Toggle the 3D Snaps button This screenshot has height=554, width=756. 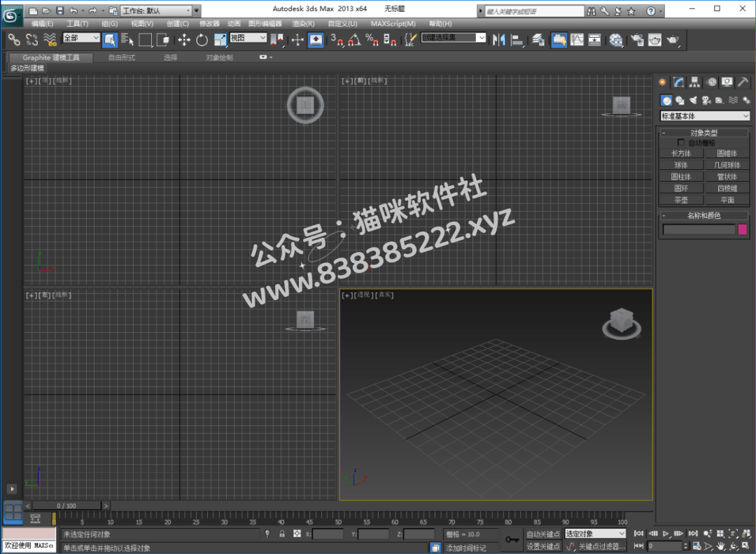coord(336,40)
